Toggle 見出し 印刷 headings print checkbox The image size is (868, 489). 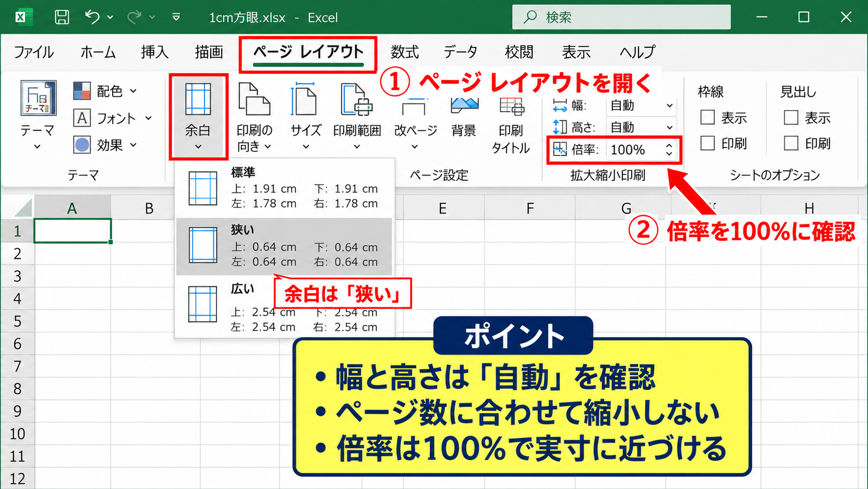click(791, 143)
